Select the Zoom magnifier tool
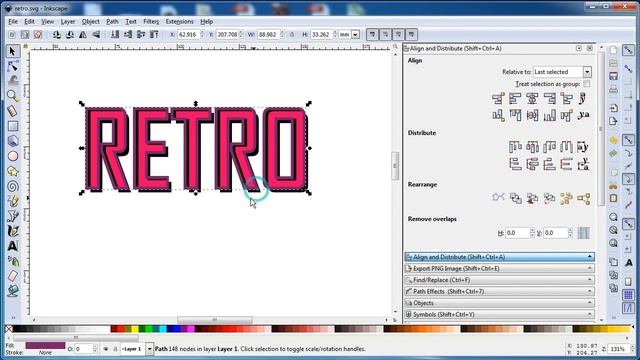This screenshot has height=360, width=640. click(13, 96)
